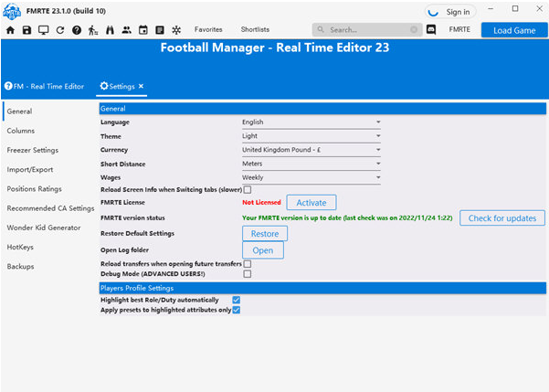
Task: Enable Reload Screen Info when switching tabs
Action: click(248, 189)
